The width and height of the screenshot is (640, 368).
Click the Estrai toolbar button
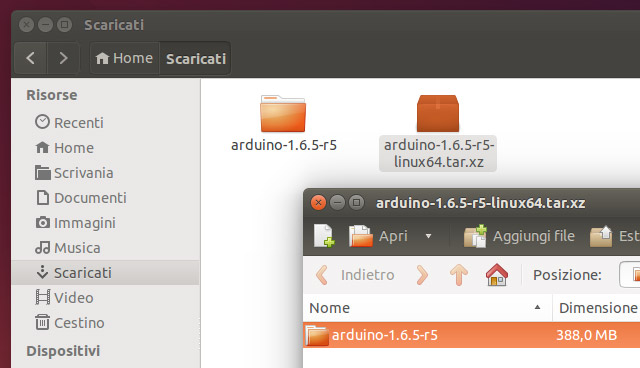click(x=614, y=236)
